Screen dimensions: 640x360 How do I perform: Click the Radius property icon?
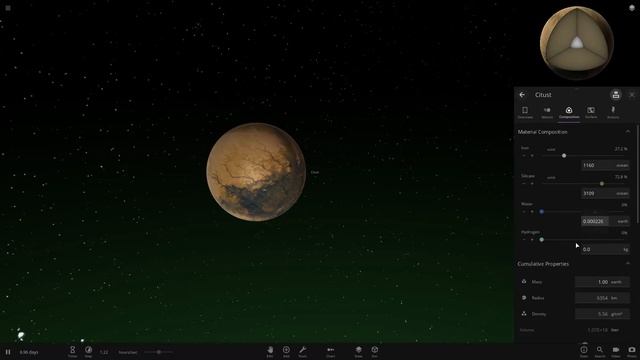pyautogui.click(x=524, y=298)
